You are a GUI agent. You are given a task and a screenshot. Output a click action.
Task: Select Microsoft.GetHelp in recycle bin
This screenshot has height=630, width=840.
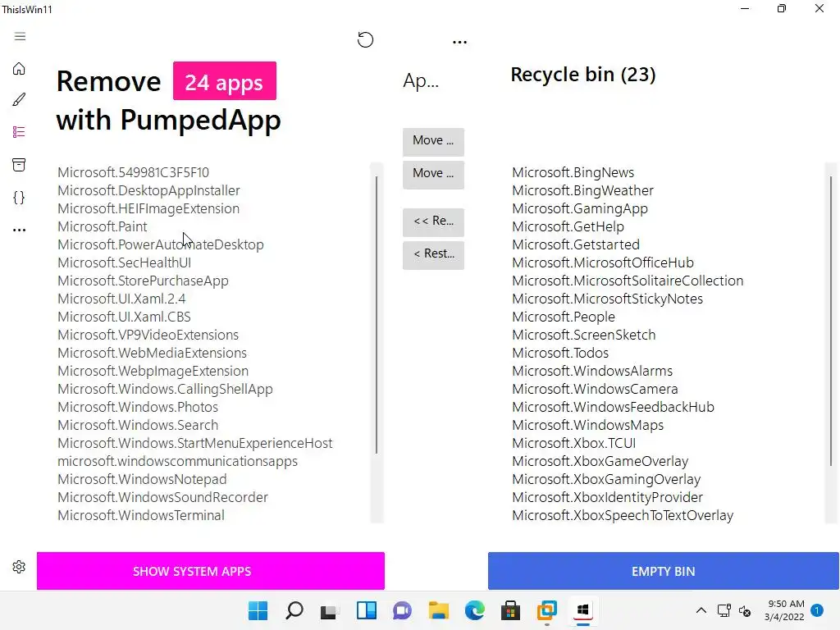click(x=568, y=226)
